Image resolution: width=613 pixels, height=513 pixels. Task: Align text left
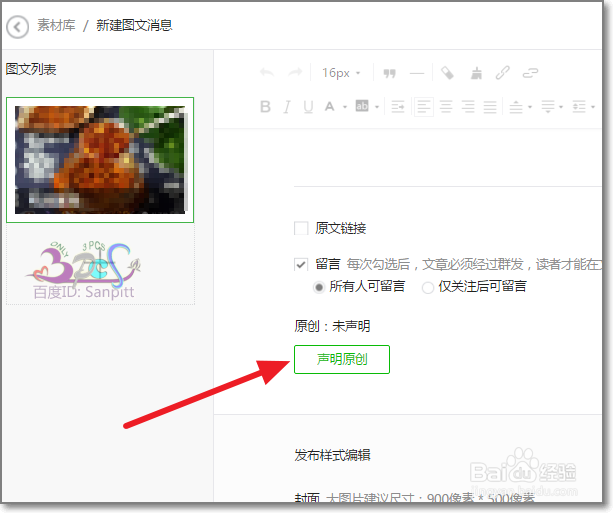pos(424,107)
